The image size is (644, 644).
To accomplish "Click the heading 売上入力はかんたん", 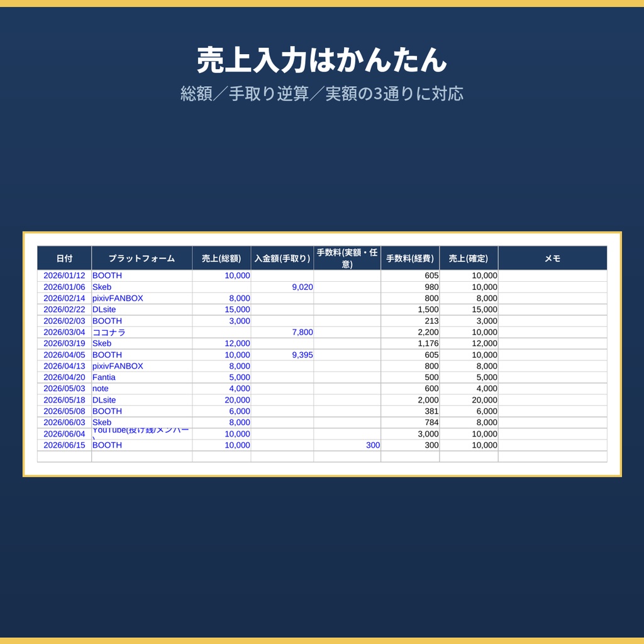I will click(321, 60).
